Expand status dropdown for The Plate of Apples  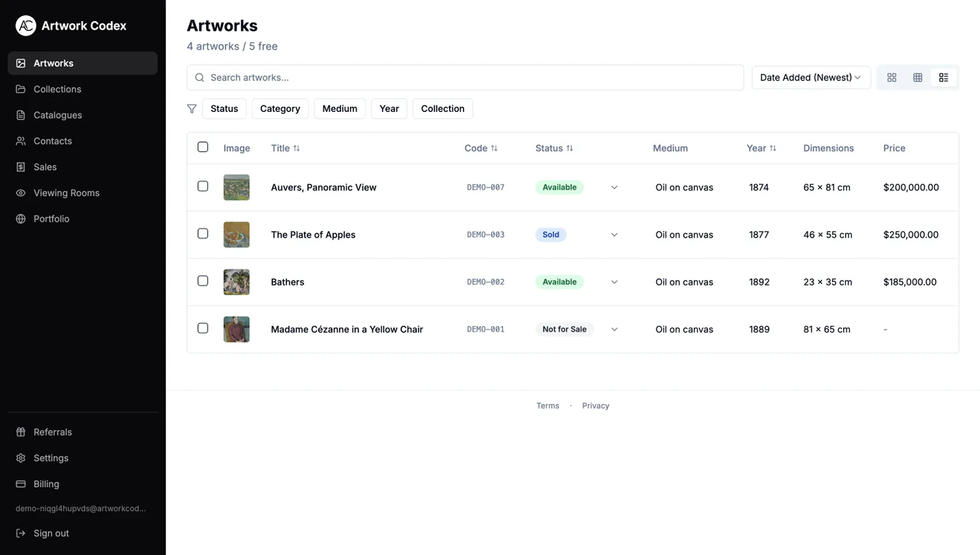[x=614, y=235]
